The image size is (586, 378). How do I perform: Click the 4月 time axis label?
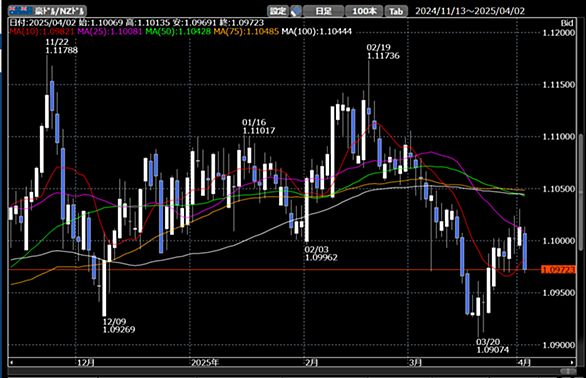524,362
